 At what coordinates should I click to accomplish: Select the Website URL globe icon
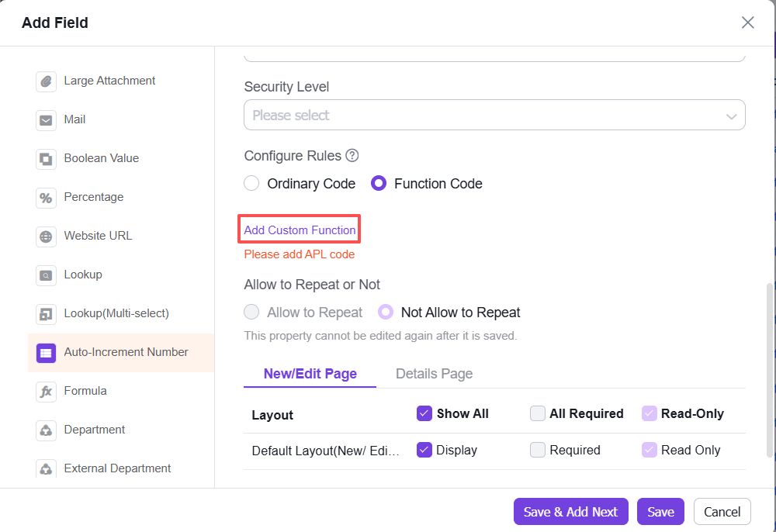click(46, 237)
